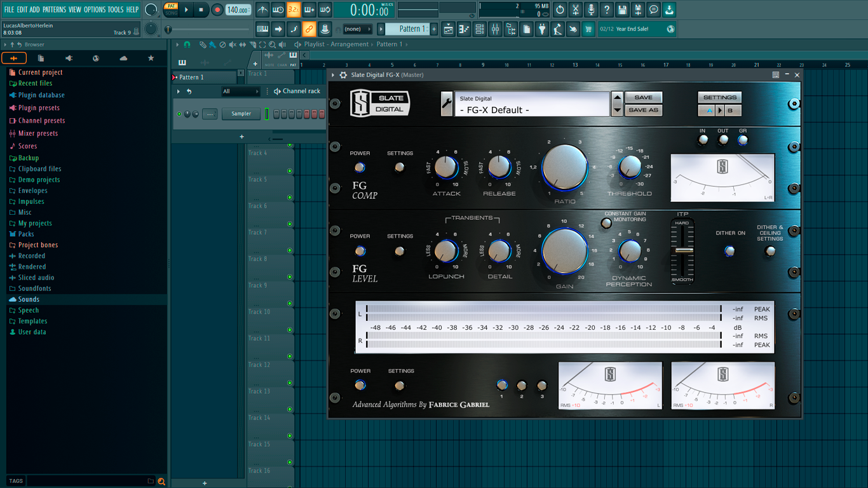This screenshot has width=868, height=488.
Task: Toggle Constant Gain Monitoring button
Action: click(x=606, y=223)
